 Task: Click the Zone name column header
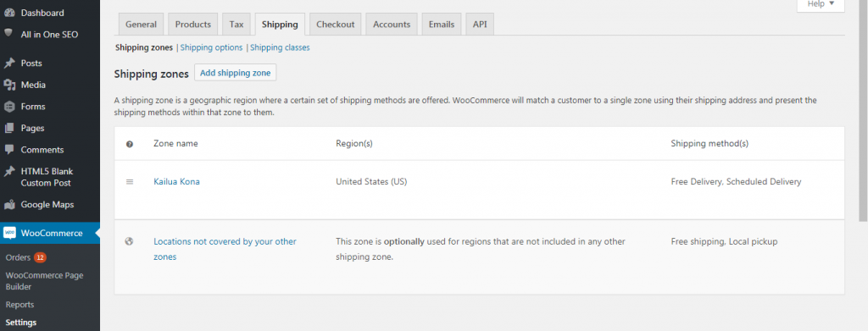[175, 144]
